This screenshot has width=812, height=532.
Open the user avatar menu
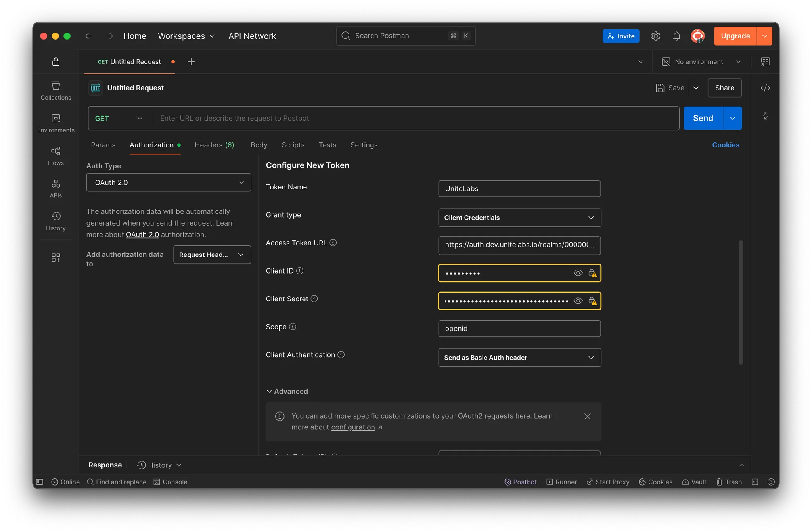point(697,36)
